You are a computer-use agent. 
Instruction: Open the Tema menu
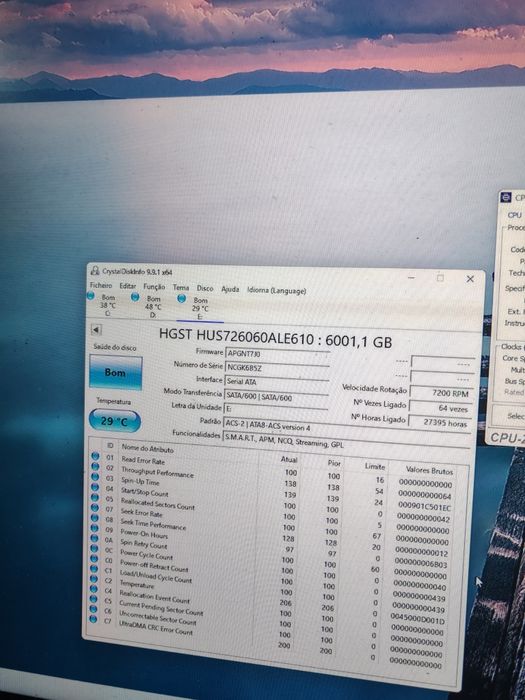[x=181, y=288]
